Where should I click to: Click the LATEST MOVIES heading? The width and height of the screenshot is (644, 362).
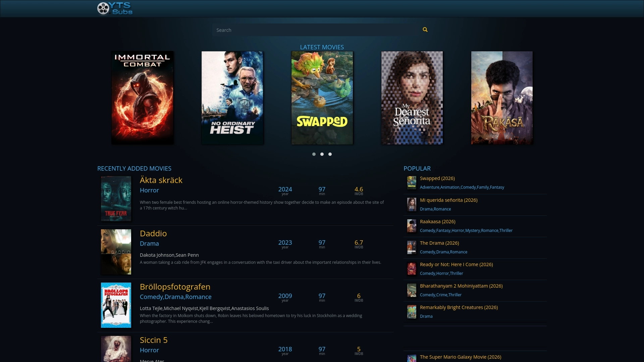pyautogui.click(x=322, y=47)
